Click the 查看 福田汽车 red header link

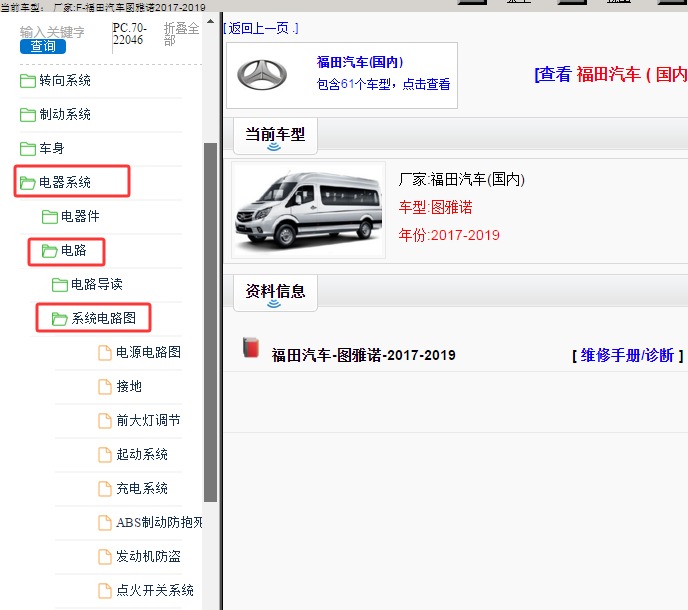(611, 74)
